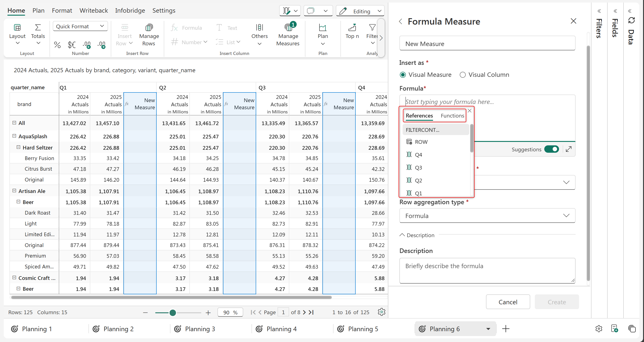The width and height of the screenshot is (644, 342).
Task: Go to last page icon
Action: coord(311,312)
